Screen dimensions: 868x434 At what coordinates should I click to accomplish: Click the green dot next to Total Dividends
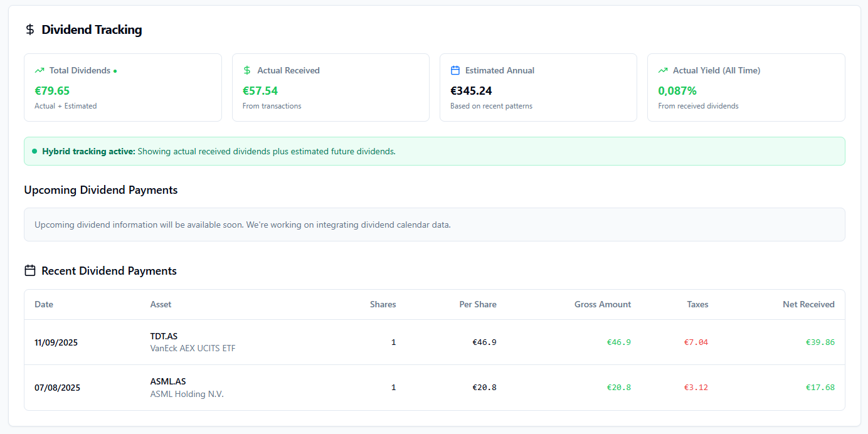(x=115, y=71)
